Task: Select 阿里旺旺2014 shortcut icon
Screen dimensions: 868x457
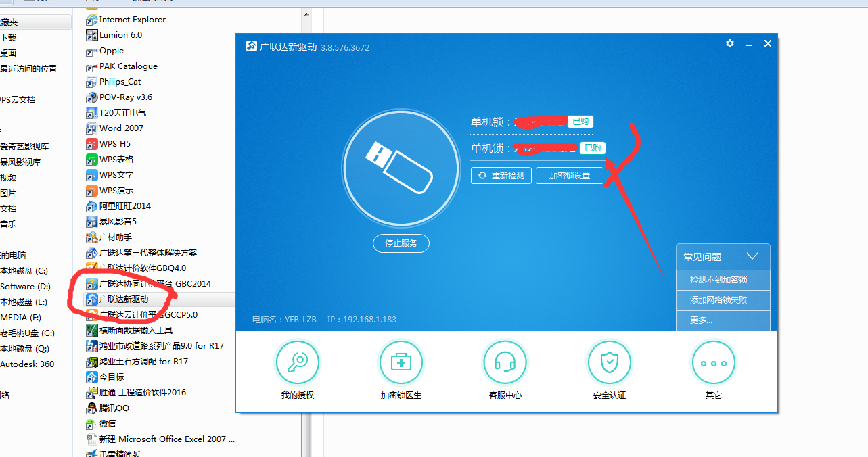Action: (92, 206)
